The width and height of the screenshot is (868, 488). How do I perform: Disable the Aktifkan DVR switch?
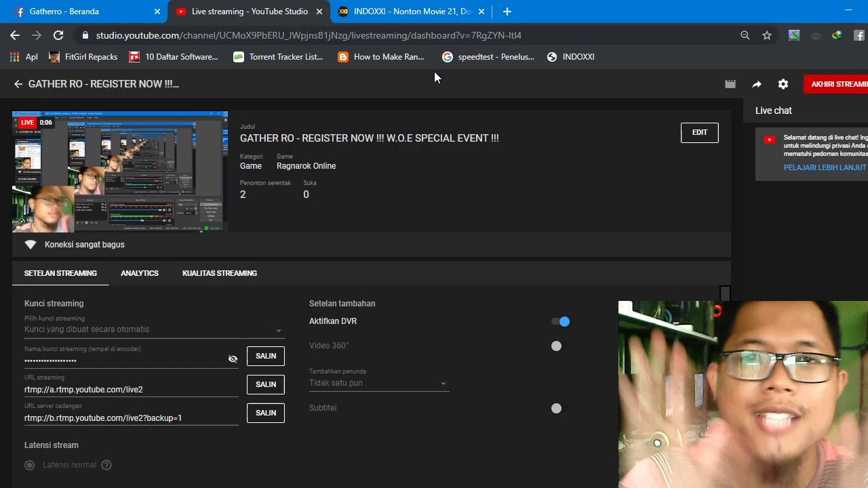560,321
